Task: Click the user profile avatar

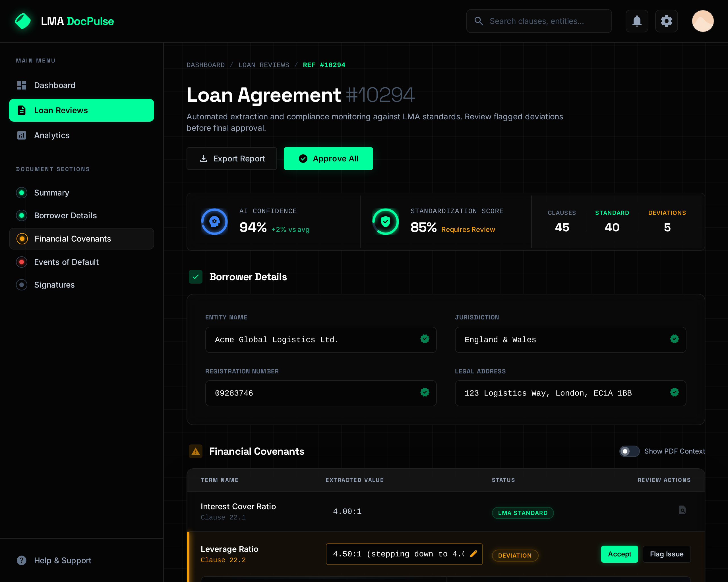Action: tap(702, 21)
